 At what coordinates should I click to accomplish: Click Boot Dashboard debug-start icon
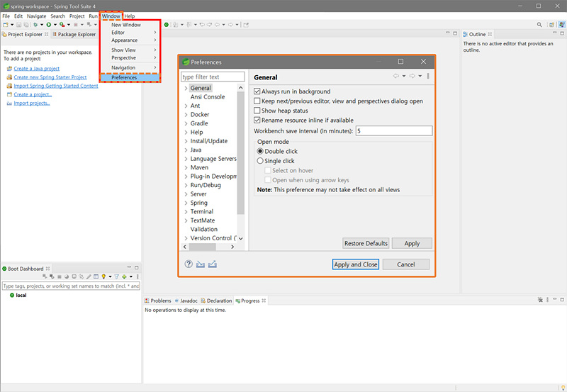(52, 276)
